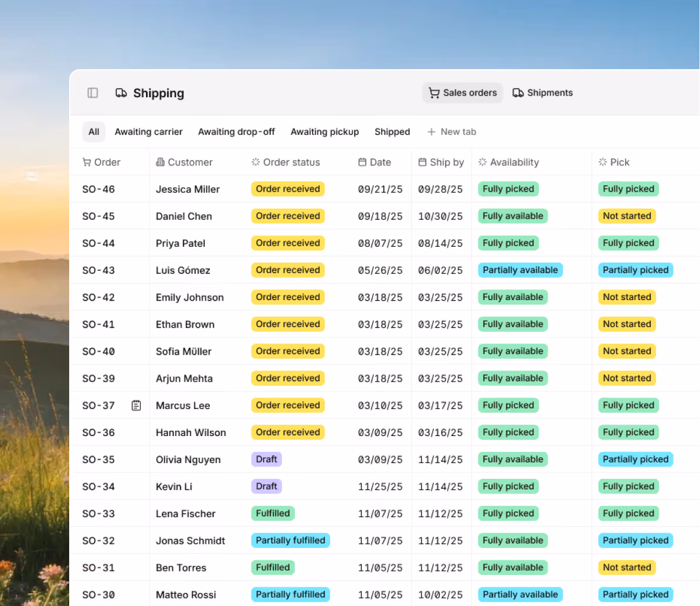Open order SO-43
700x606 pixels.
click(x=98, y=270)
